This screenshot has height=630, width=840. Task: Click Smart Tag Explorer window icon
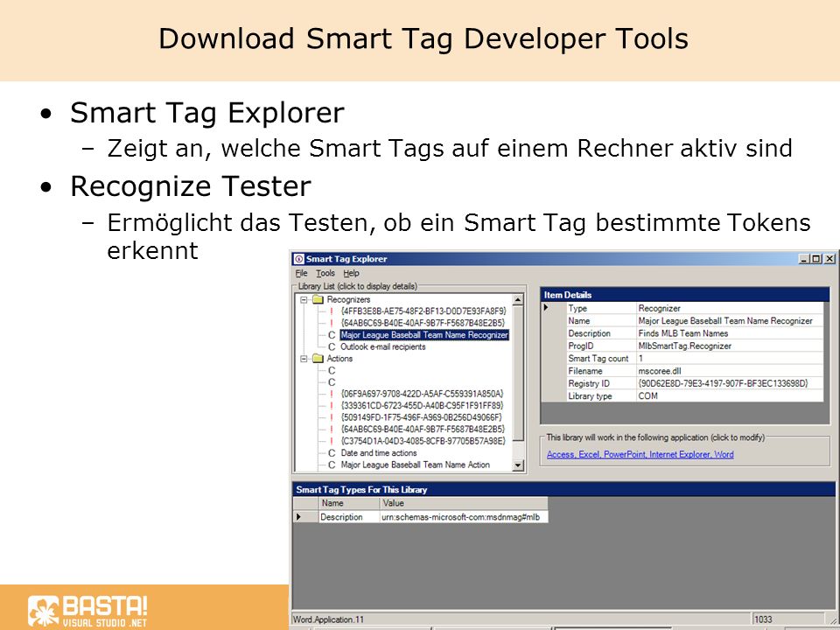pyautogui.click(x=299, y=259)
